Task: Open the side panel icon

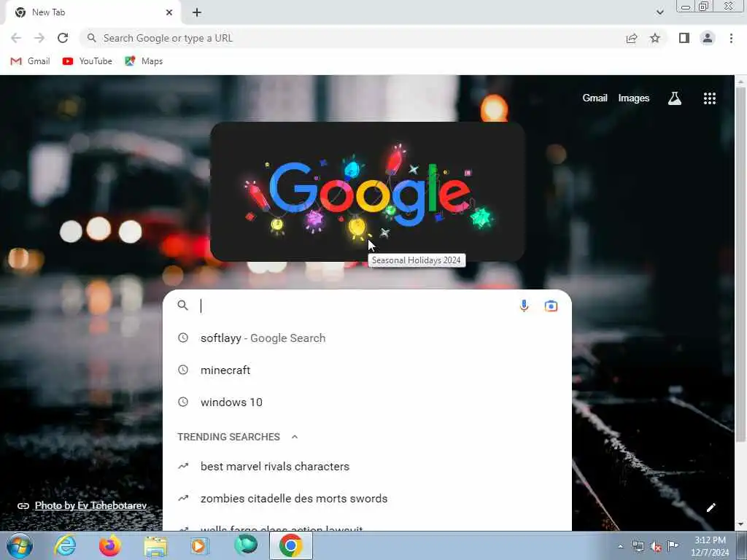Action: (x=684, y=38)
